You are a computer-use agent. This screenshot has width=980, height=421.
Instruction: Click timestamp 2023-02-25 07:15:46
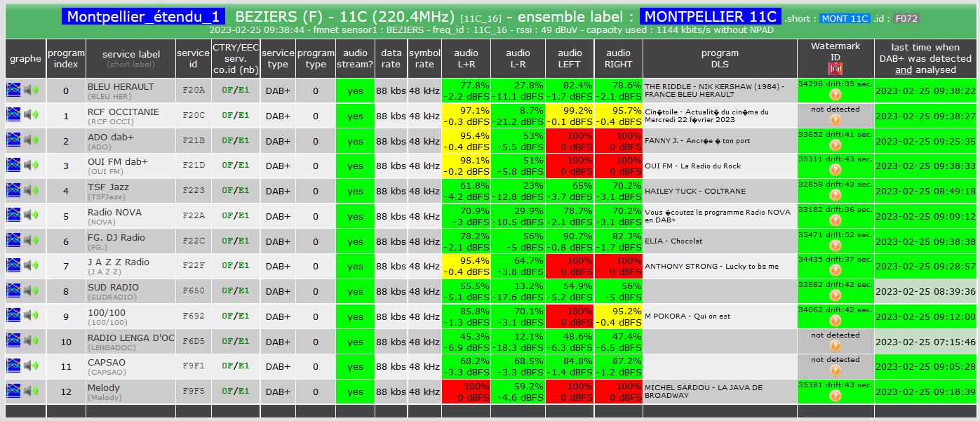pos(926,341)
